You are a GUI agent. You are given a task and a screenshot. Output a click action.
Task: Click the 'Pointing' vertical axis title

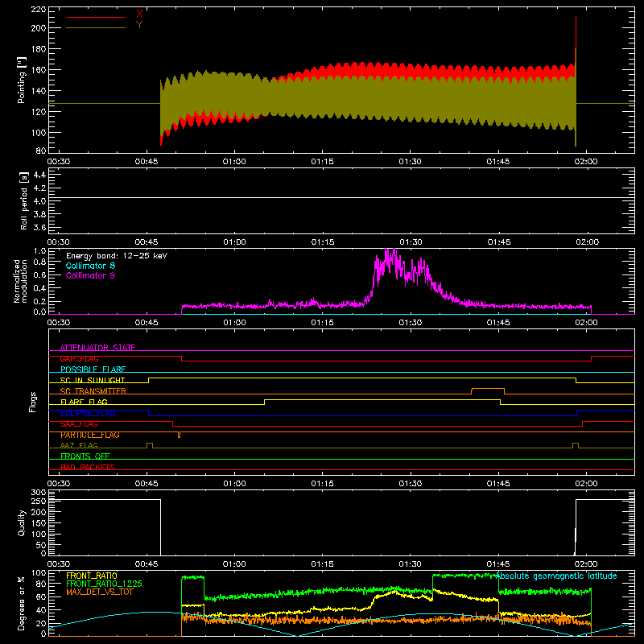[22, 80]
